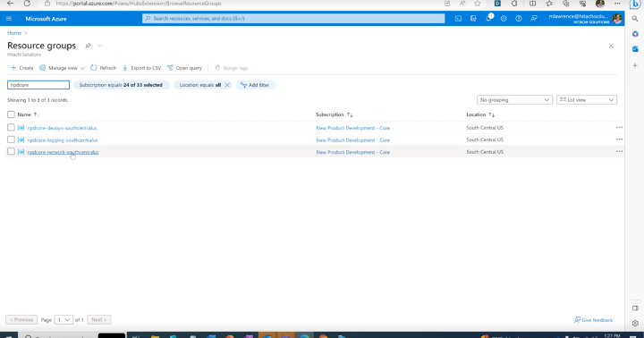The height and width of the screenshot is (338, 644).
Task: Click the plus icon in Edge sidebar
Action: coord(635,65)
